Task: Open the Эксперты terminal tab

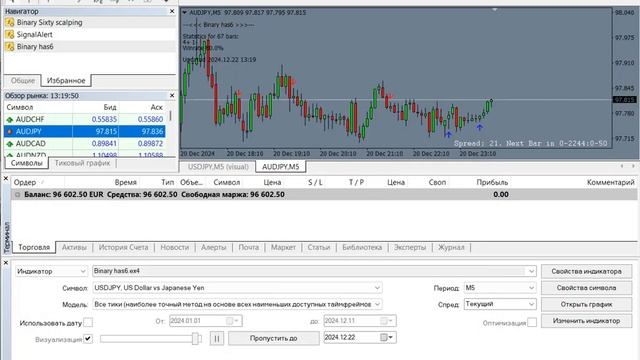Action: click(410, 247)
